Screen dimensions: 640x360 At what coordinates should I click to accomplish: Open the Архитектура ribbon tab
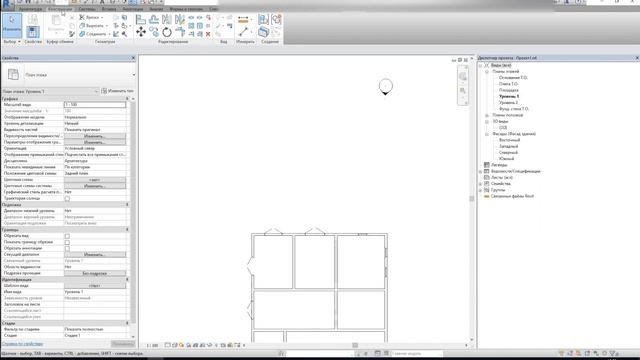30,9
